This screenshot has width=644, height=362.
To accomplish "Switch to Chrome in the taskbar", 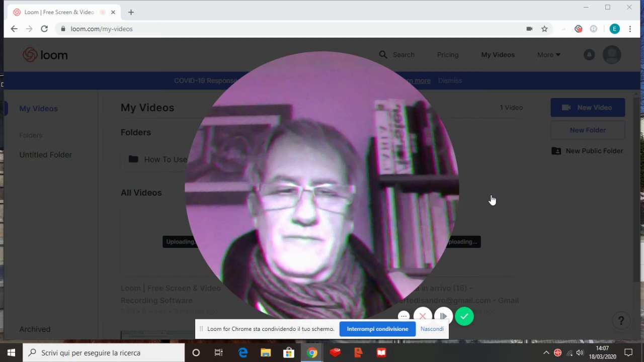I will point(312,353).
